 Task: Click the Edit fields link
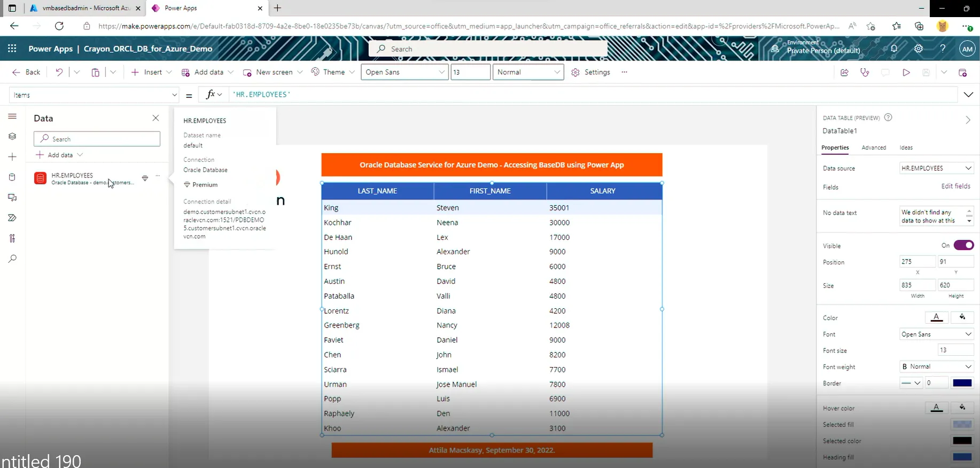955,186
